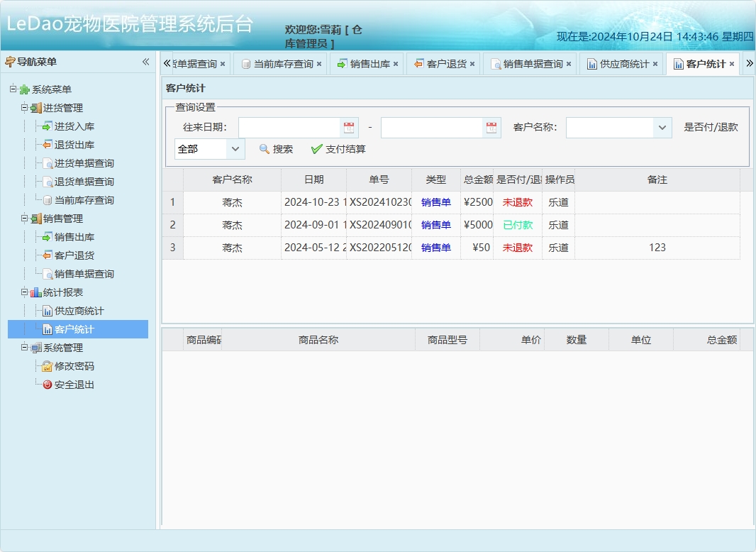Viewport: 756px width, 552px height.
Task: Click the 销售单 link on row 1
Action: click(435, 202)
